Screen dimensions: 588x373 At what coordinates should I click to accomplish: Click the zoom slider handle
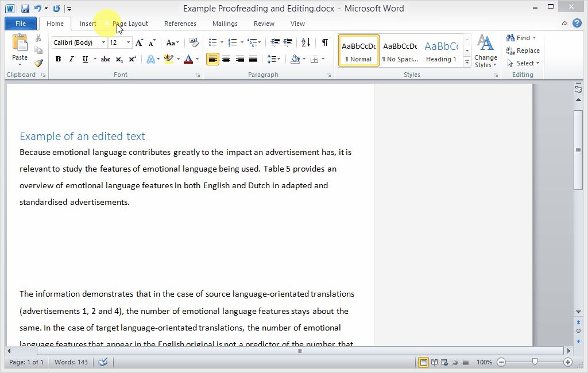pos(535,362)
